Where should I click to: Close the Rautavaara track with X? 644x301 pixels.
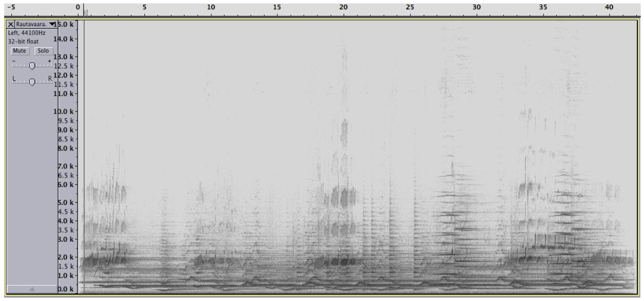coord(11,24)
